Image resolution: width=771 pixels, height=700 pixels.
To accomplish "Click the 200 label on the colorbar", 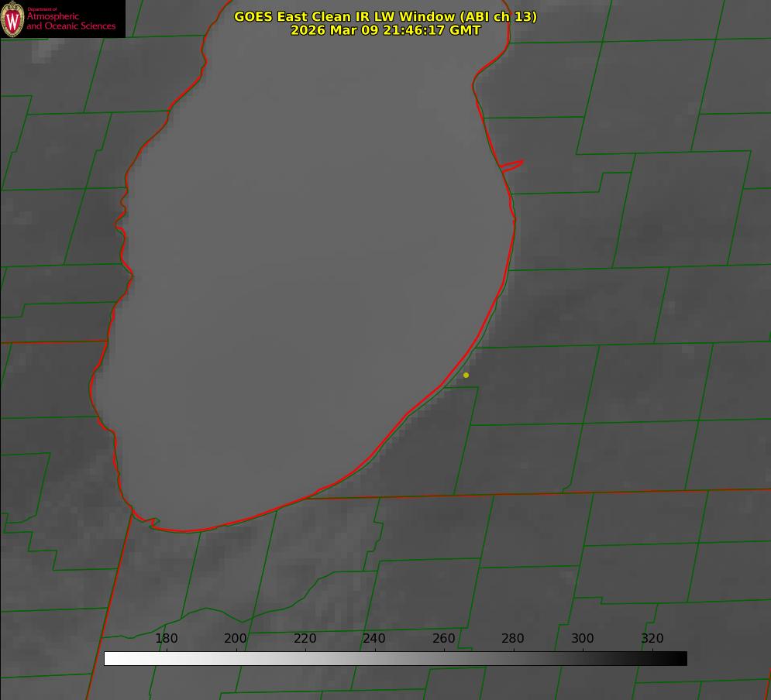I will [x=236, y=639].
